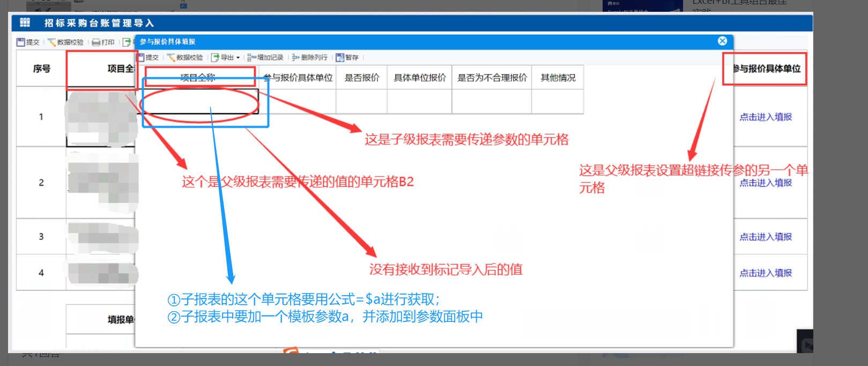Click the grid icon beside 招标采购台账管理导入

(x=25, y=23)
